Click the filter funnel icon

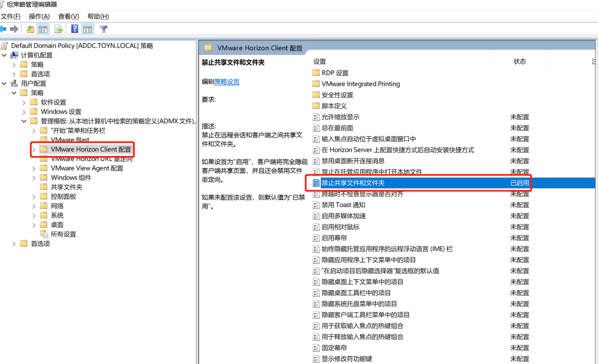click(104, 29)
